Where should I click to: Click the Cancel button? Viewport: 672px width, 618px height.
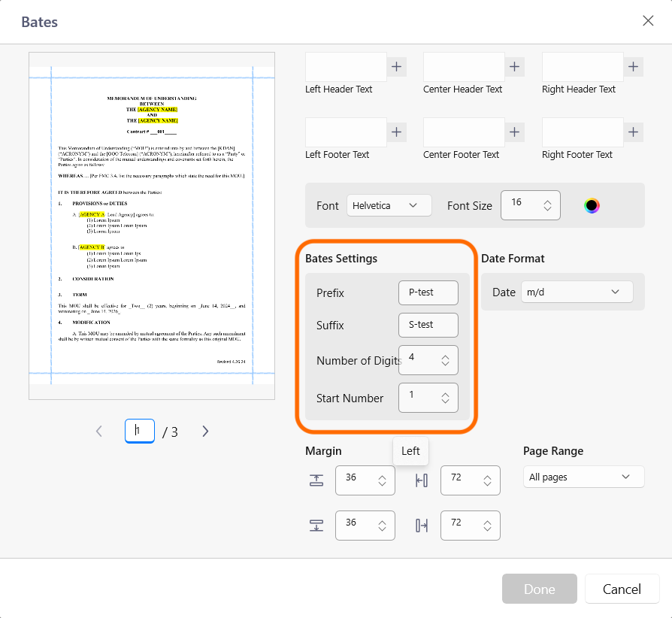click(x=622, y=589)
